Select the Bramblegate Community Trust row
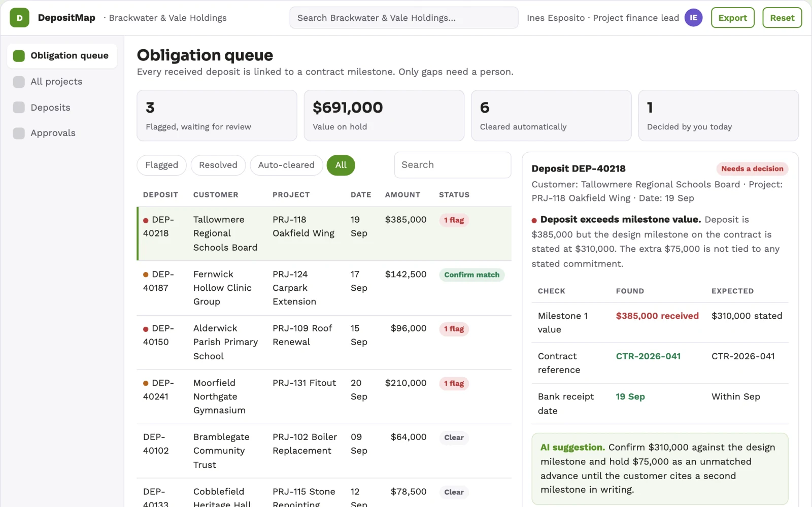The width and height of the screenshot is (812, 507). click(324, 451)
